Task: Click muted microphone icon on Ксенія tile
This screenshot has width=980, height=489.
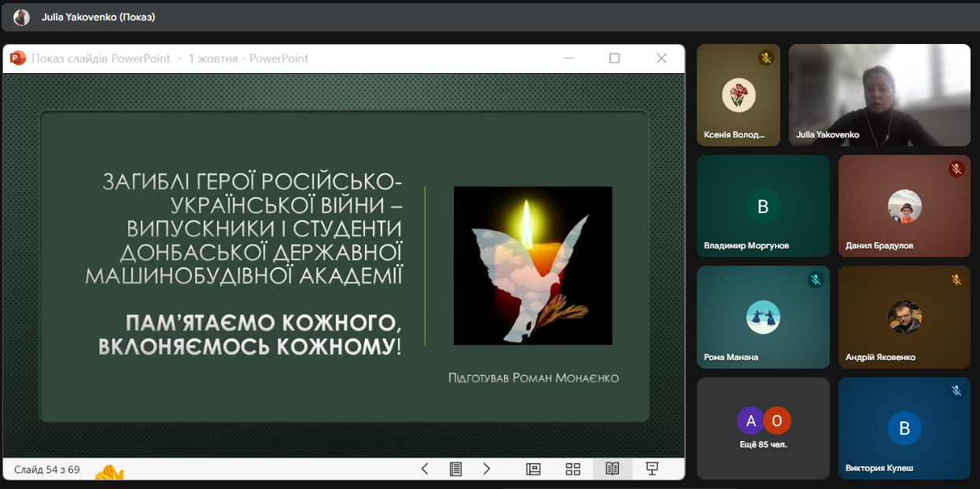Action: (x=766, y=58)
